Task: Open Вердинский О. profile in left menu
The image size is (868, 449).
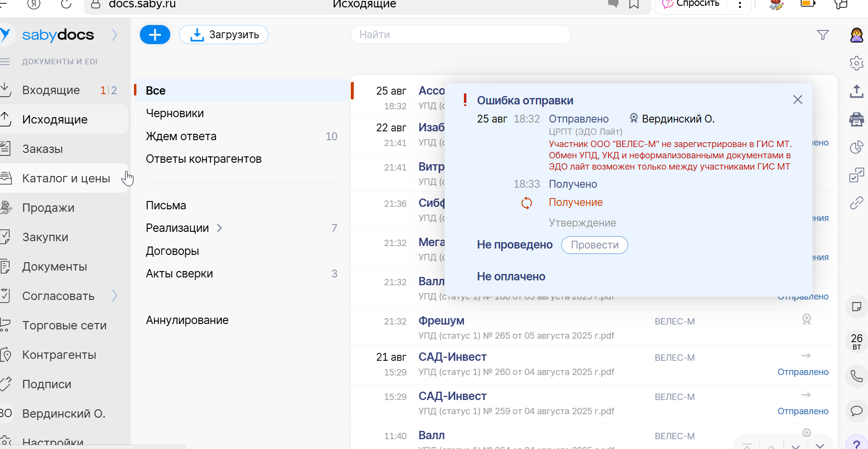Action: point(64,414)
